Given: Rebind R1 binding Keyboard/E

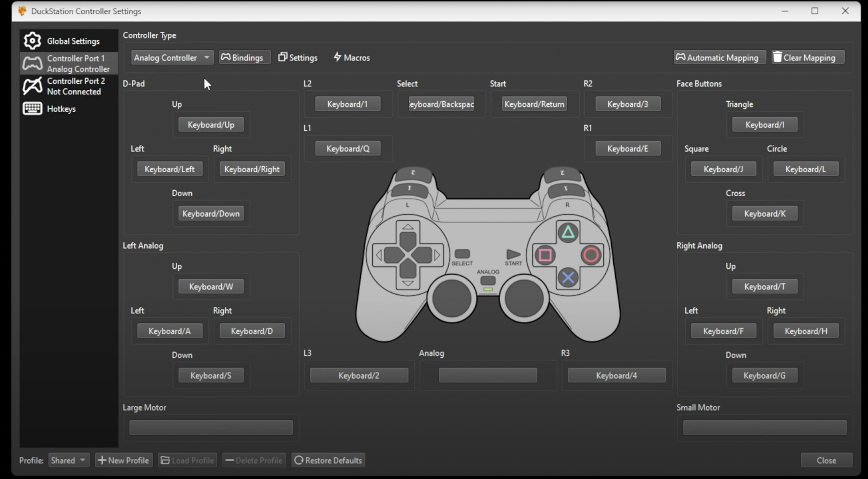Looking at the screenshot, I should pyautogui.click(x=628, y=148).
